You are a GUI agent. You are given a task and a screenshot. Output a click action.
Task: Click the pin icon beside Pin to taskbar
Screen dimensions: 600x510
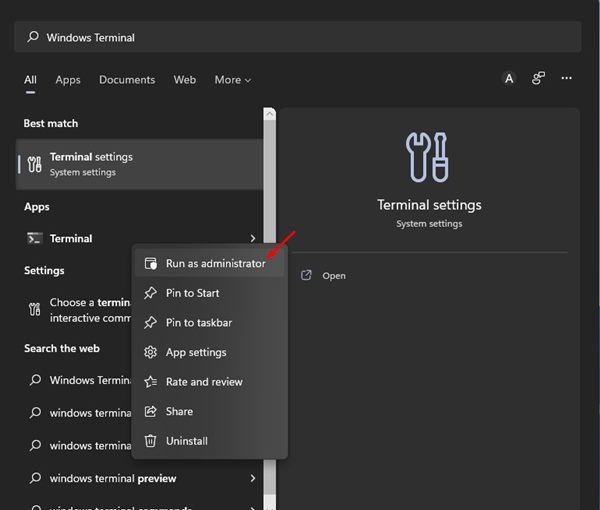(x=150, y=323)
